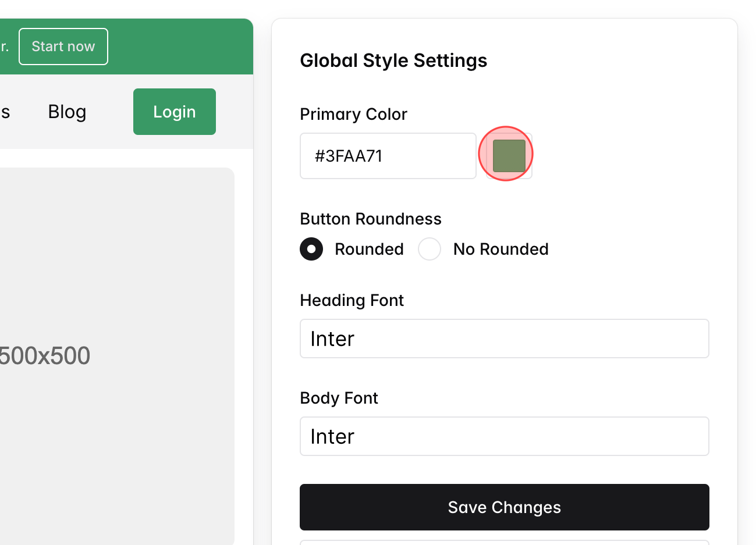Click the 500x500 image placeholder
The width and height of the screenshot is (756, 545).
[116, 355]
